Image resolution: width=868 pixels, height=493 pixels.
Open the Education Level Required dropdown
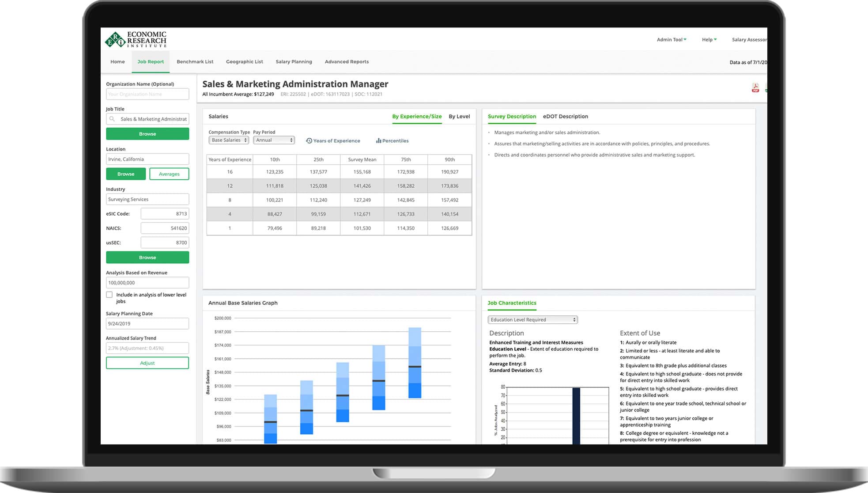coord(532,319)
